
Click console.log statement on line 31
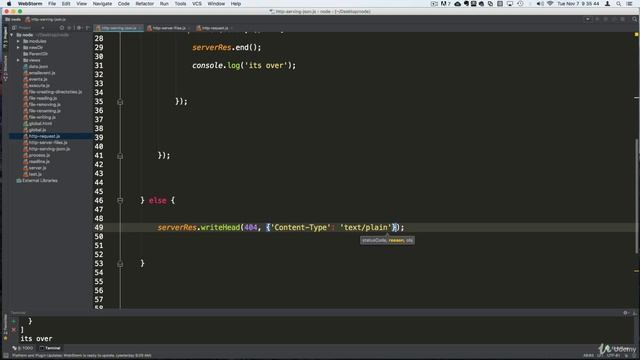pos(244,65)
